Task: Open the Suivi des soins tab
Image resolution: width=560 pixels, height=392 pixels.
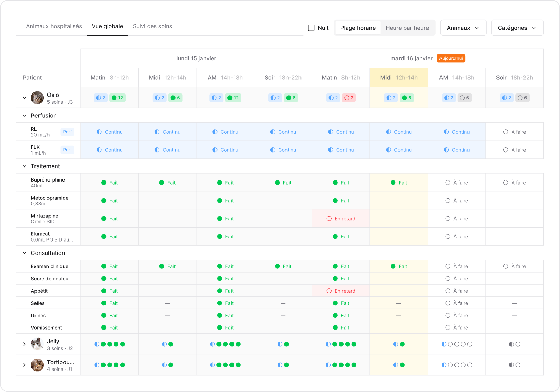Action: pyautogui.click(x=152, y=26)
